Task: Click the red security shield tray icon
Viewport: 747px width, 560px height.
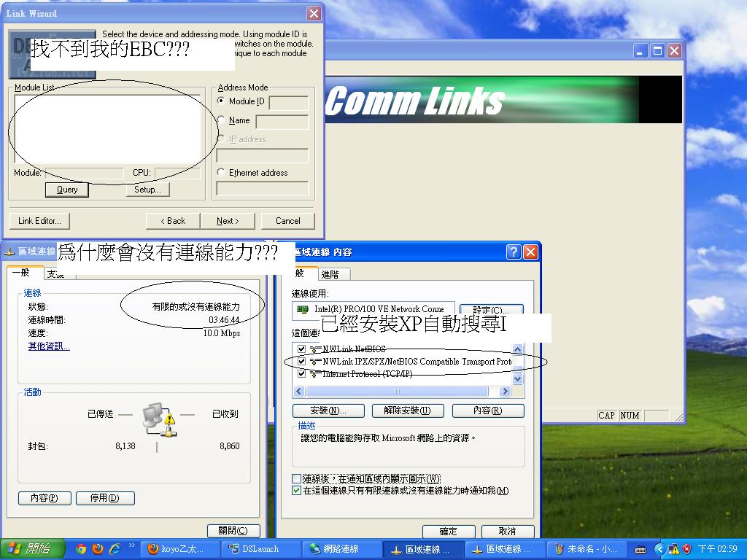Action: point(686,549)
